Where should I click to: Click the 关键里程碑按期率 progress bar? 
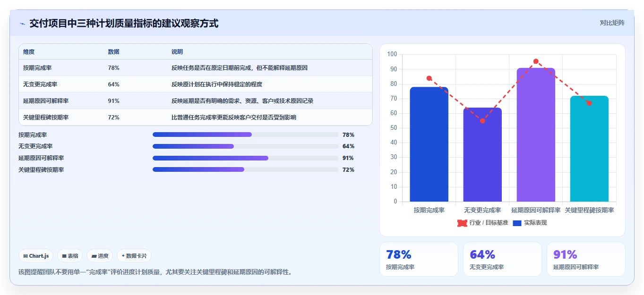coord(246,170)
